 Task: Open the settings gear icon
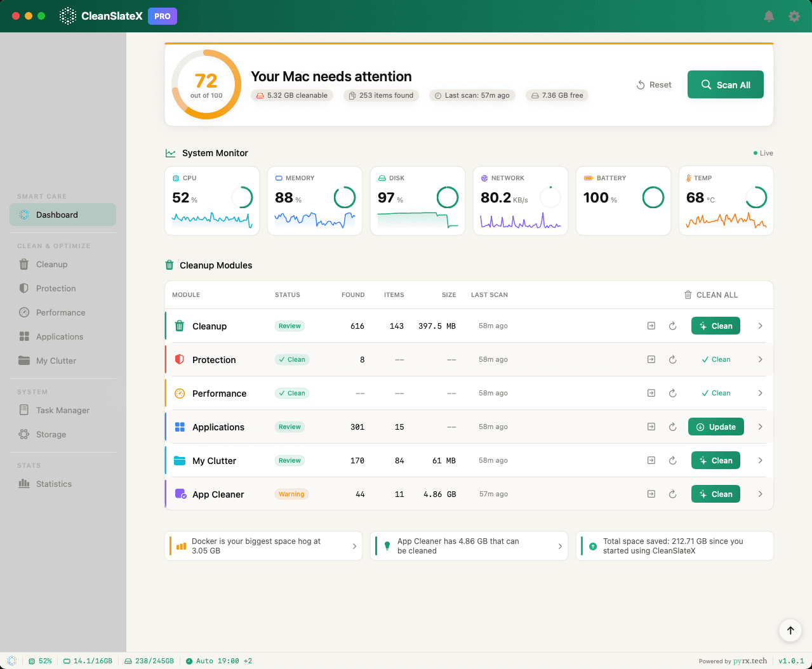(x=794, y=17)
